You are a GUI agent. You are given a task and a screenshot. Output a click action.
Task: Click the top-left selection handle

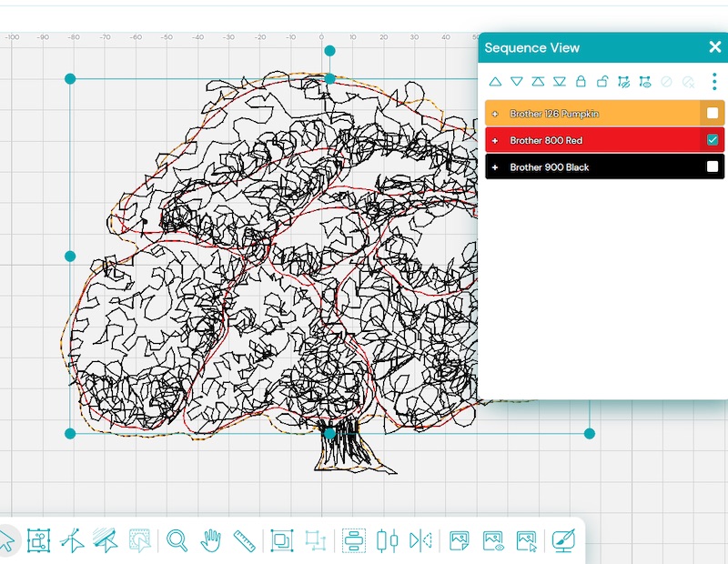click(x=70, y=79)
